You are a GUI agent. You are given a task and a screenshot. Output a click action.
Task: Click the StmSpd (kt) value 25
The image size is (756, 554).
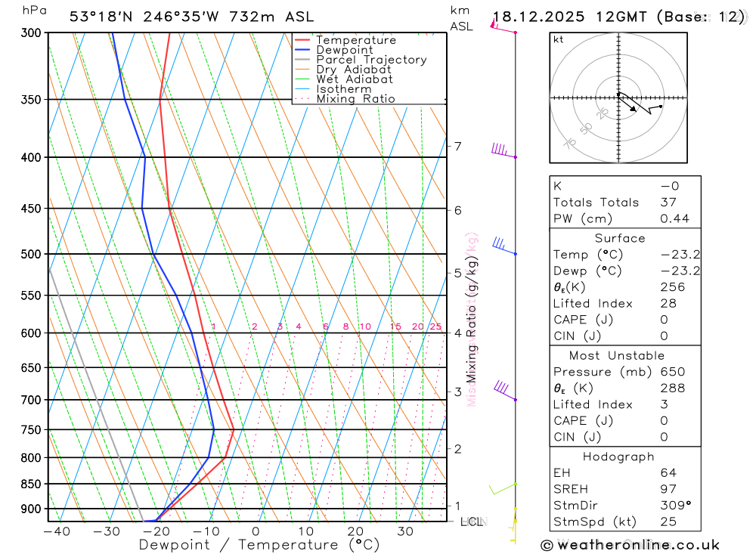coord(668,522)
